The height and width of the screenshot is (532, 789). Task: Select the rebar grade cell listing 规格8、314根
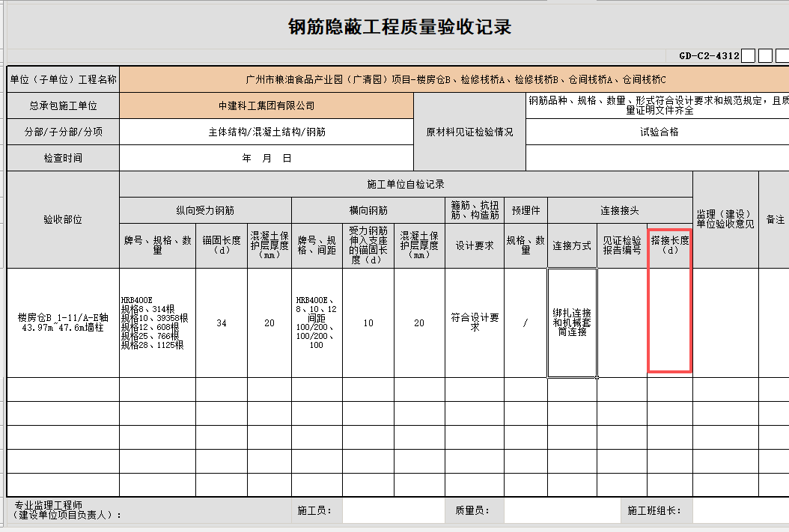pos(157,322)
